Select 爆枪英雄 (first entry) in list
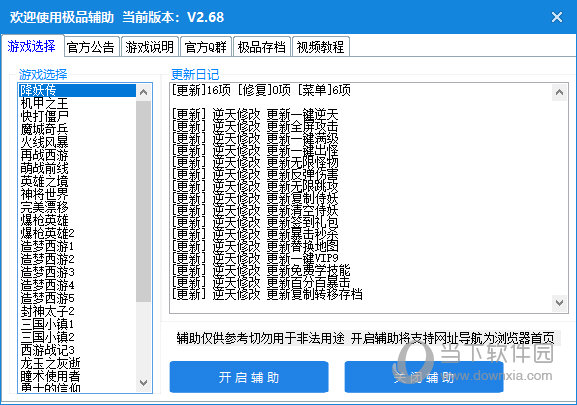 click(77, 220)
